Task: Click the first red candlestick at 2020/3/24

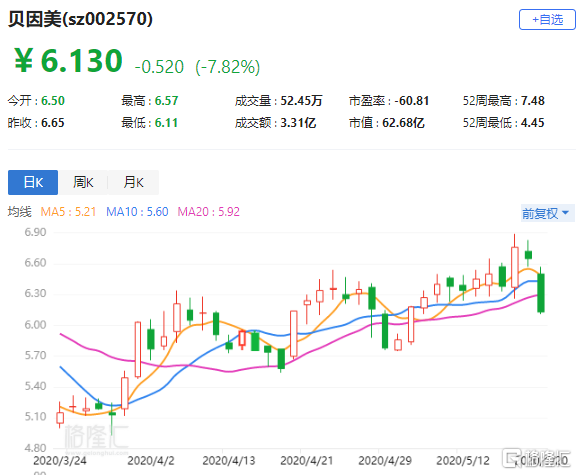Action: 60,418
